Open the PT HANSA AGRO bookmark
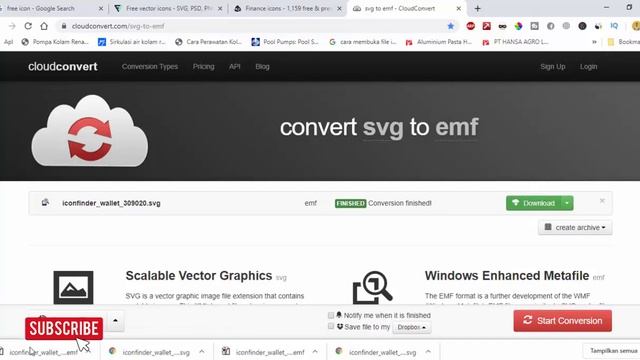Screen dimensions: 640x360 515,42
